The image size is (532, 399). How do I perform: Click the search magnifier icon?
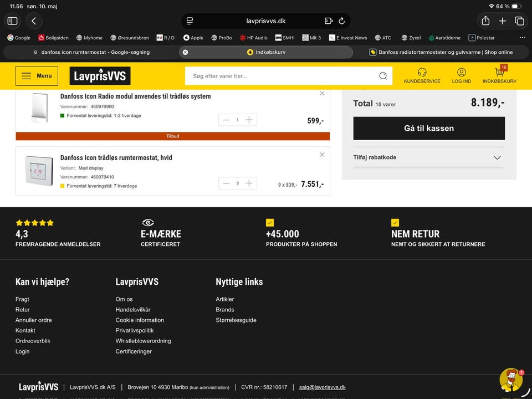[383, 76]
